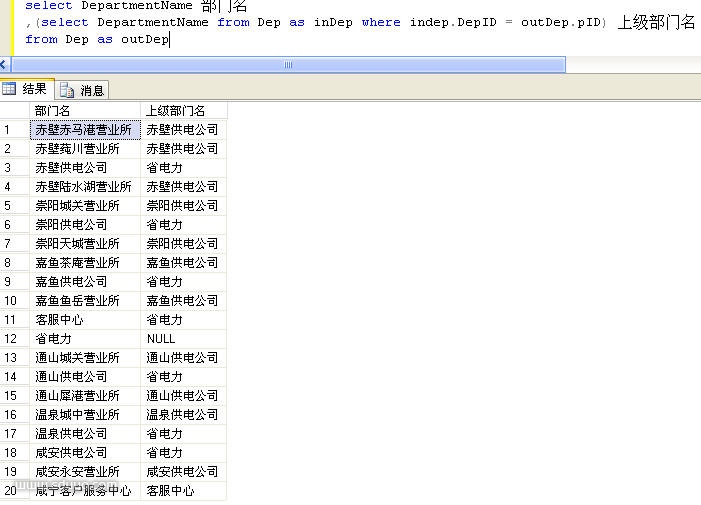Select row header number 10
The width and height of the screenshot is (701, 505).
coord(15,301)
